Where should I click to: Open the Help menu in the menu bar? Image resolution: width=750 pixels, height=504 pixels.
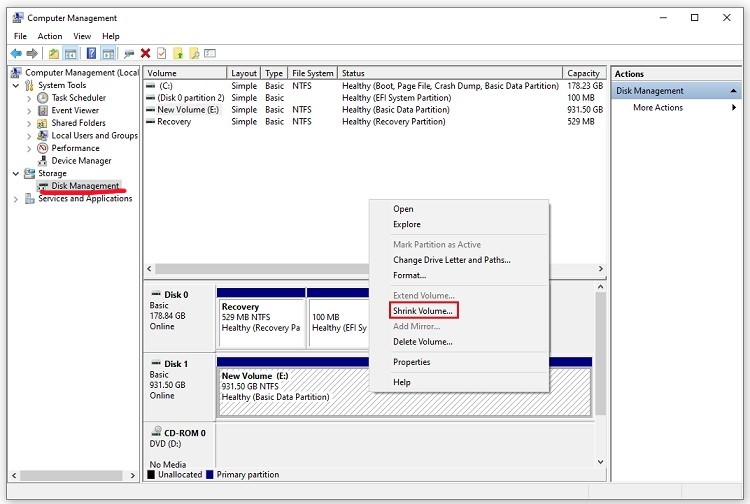(110, 36)
